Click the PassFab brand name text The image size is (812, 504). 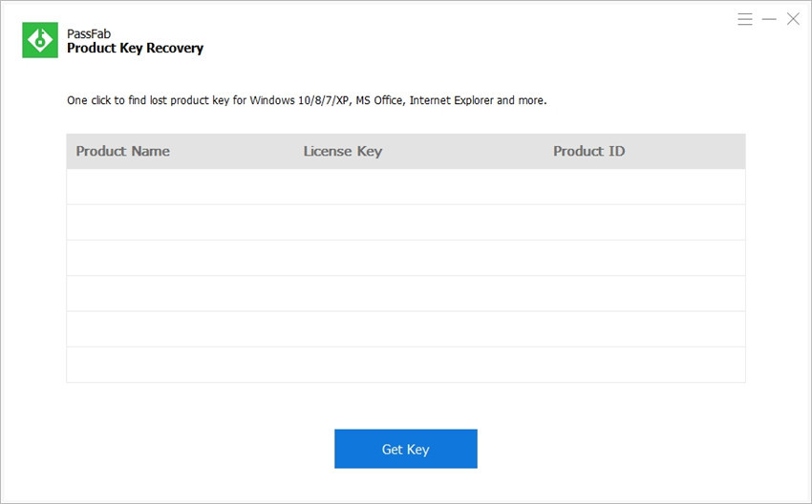click(87, 32)
